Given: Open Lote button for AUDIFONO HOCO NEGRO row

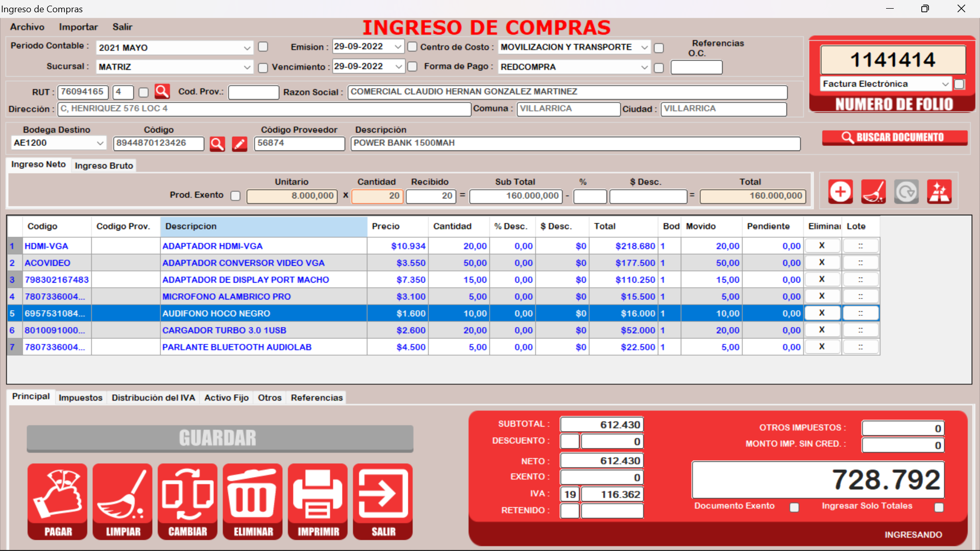Looking at the screenshot, I should coord(861,313).
